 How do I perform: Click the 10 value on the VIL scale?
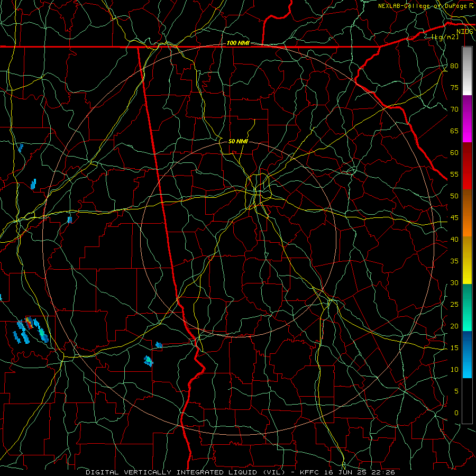(454, 370)
